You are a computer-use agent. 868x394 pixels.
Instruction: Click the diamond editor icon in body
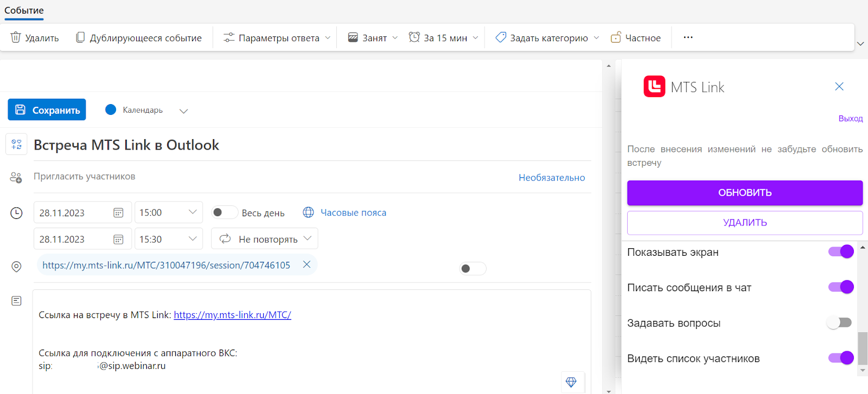tap(571, 382)
